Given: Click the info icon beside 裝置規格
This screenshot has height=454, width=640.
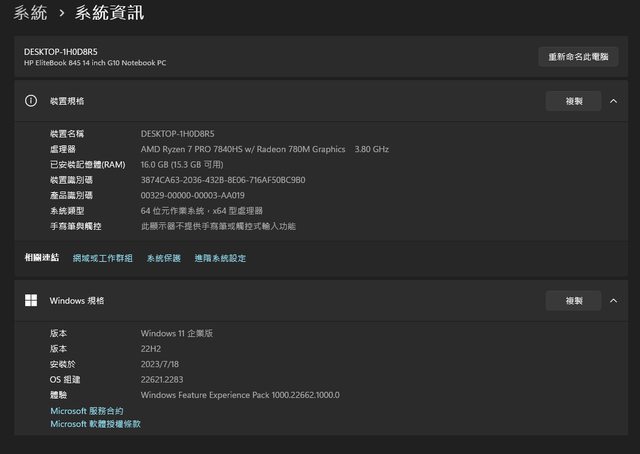Looking at the screenshot, I should point(31,101).
